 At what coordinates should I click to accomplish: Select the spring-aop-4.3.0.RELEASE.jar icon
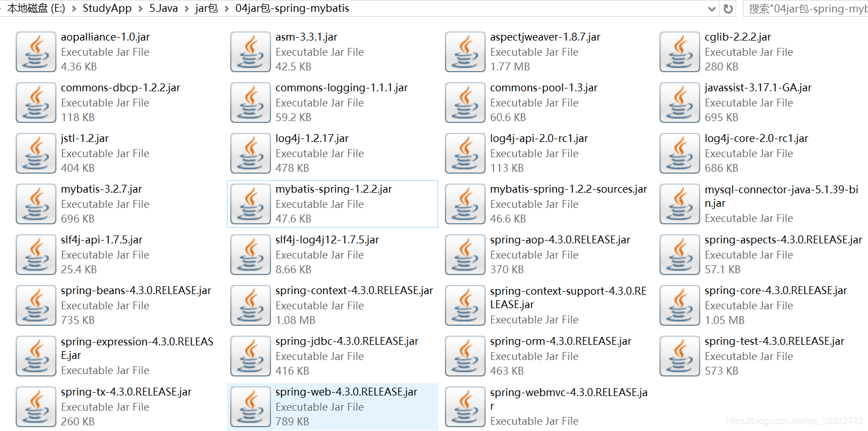465,255
